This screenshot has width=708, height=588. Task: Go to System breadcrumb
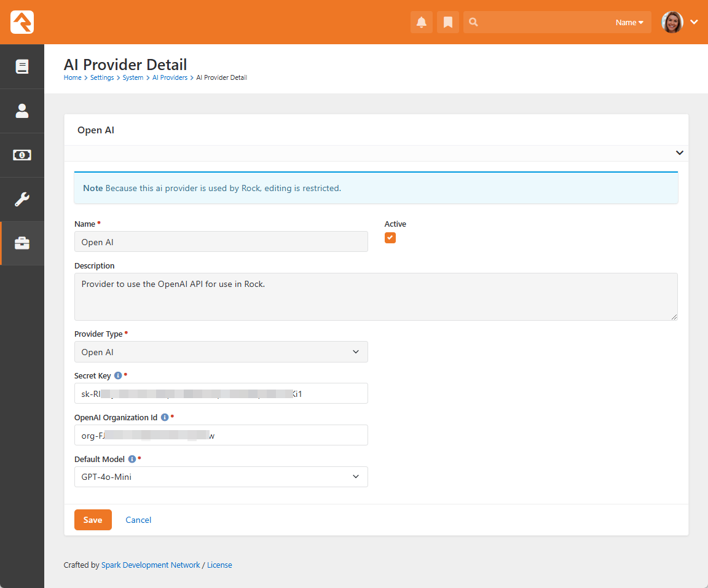coord(133,77)
